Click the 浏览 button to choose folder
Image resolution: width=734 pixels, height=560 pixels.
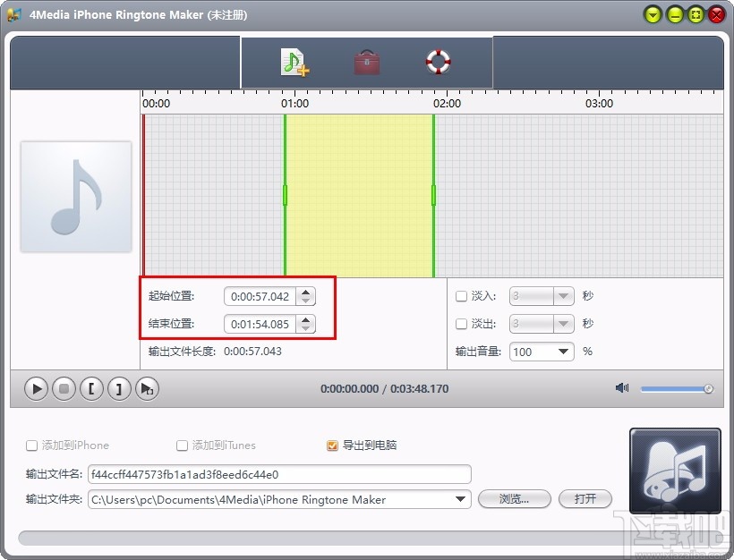click(515, 499)
